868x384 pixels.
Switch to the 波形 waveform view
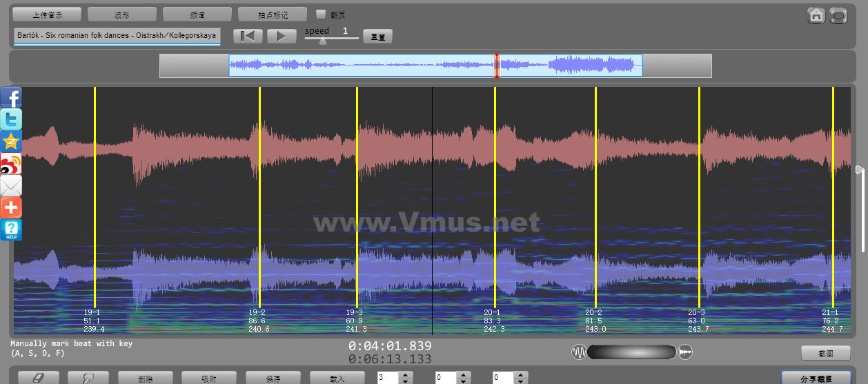click(x=122, y=14)
